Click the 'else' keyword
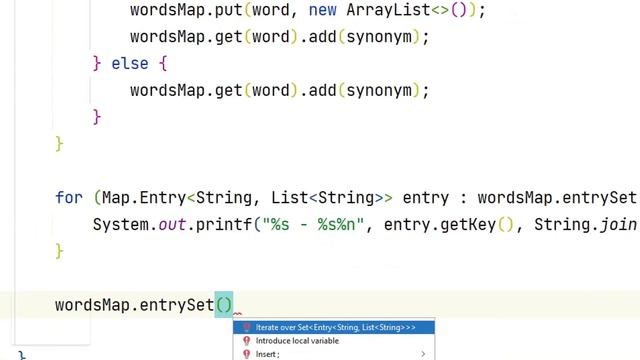This screenshot has height=360, width=640. pyautogui.click(x=130, y=64)
